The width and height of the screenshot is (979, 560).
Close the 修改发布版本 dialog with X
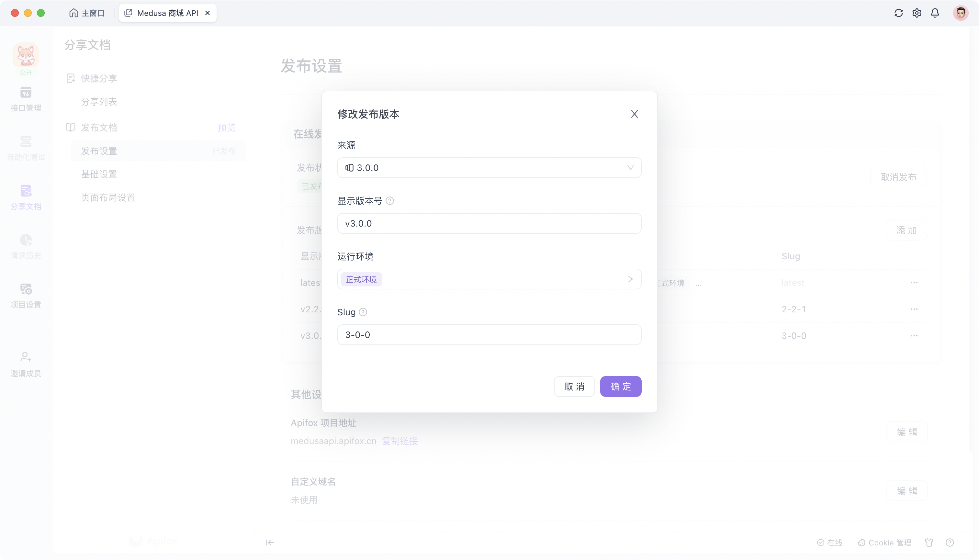point(634,114)
